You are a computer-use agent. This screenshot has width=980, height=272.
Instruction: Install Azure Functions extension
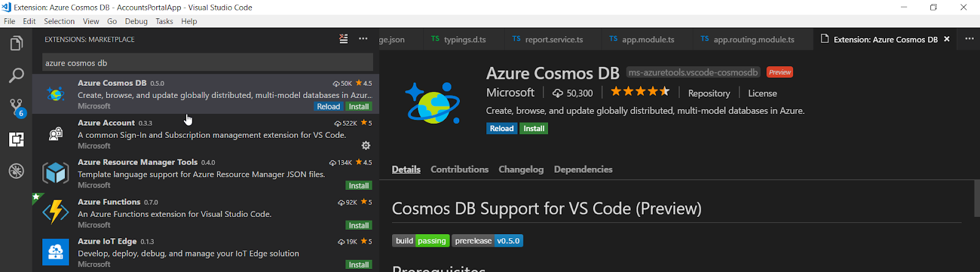(x=359, y=225)
